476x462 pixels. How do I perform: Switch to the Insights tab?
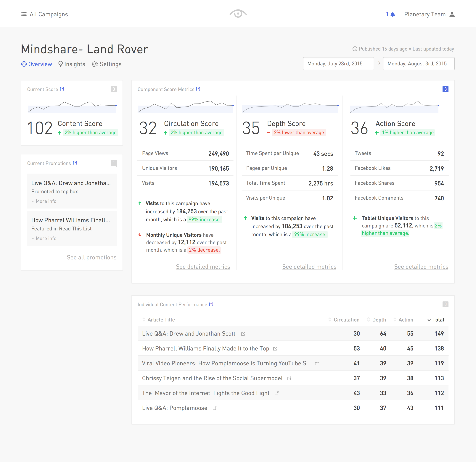[x=72, y=64]
